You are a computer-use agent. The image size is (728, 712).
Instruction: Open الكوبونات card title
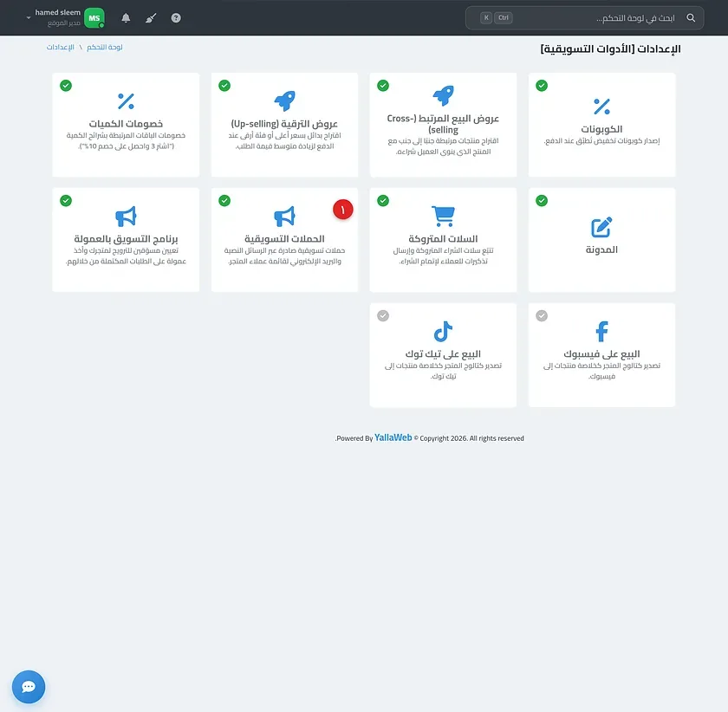601,129
